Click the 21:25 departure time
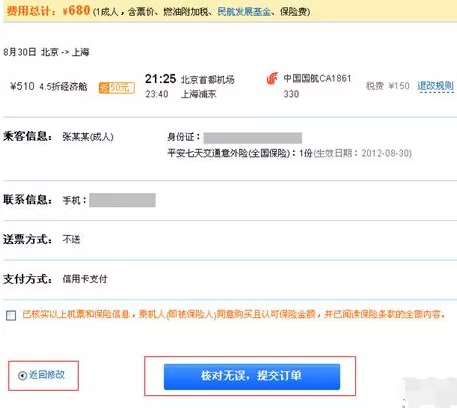The height and width of the screenshot is (408, 457). [x=160, y=79]
